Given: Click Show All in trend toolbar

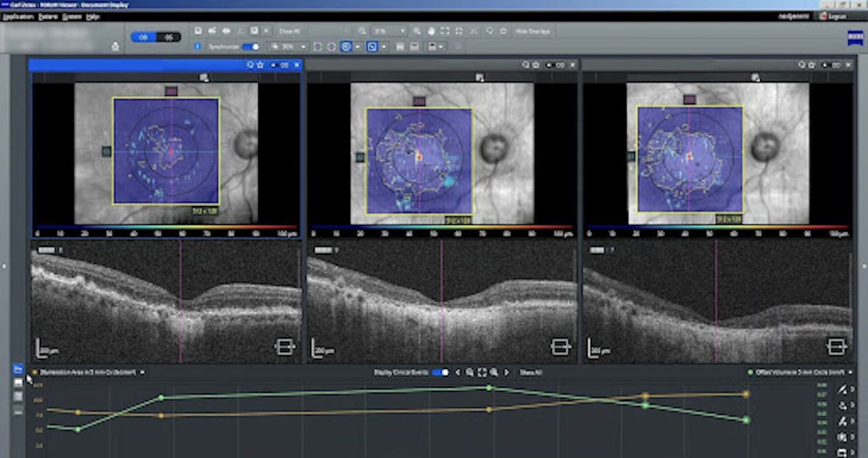Looking at the screenshot, I should pos(530,373).
